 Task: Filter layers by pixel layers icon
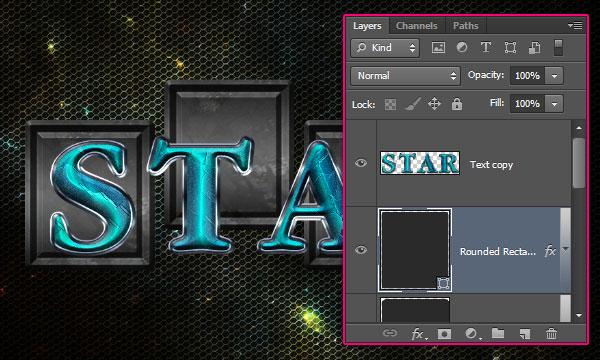tap(438, 48)
